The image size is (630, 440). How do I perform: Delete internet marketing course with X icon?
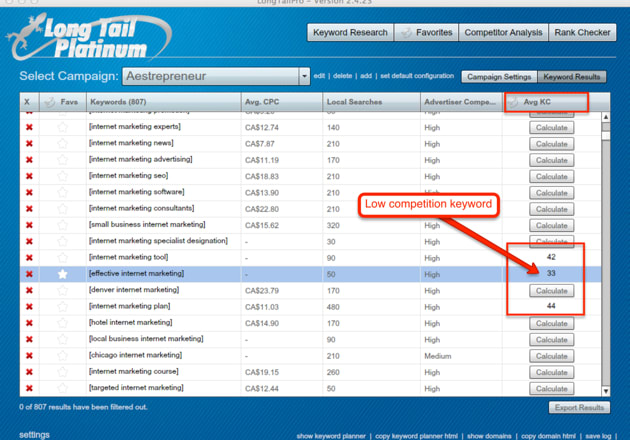click(29, 372)
